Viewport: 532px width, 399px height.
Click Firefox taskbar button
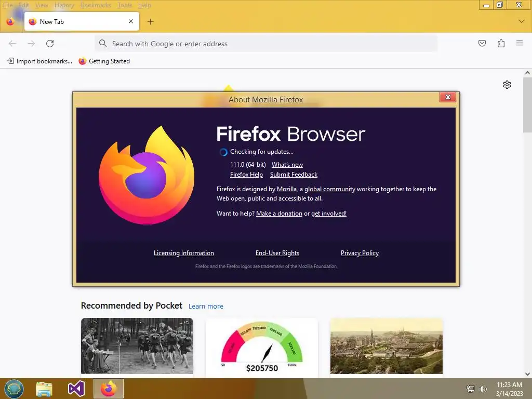pyautogui.click(x=109, y=389)
